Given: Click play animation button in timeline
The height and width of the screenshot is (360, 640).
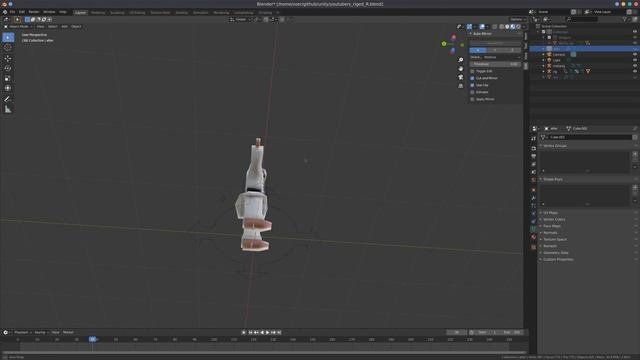Looking at the screenshot, I should [x=268, y=333].
